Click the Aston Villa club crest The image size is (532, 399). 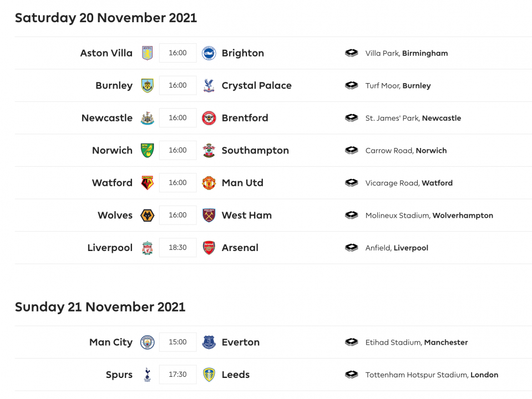147,53
